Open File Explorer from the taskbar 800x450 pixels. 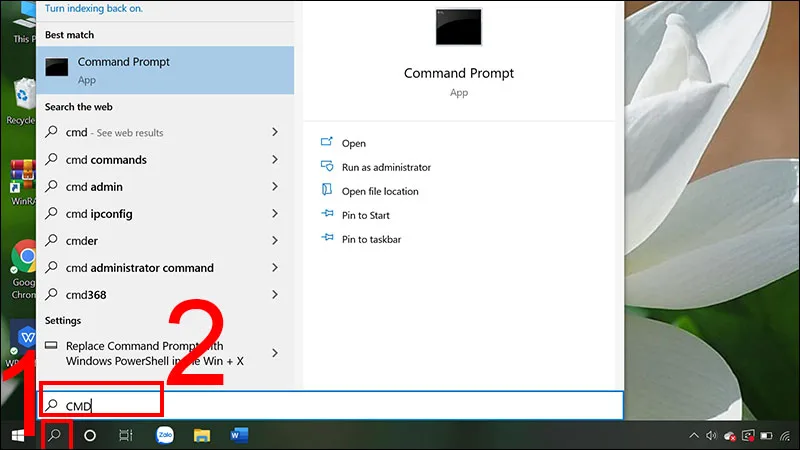click(202, 435)
